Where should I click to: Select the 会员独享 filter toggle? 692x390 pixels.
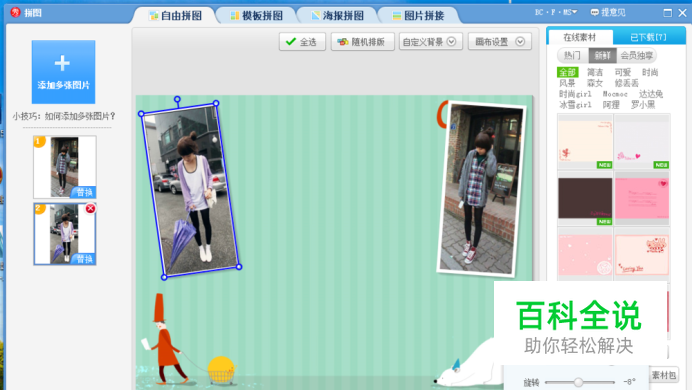(x=636, y=55)
